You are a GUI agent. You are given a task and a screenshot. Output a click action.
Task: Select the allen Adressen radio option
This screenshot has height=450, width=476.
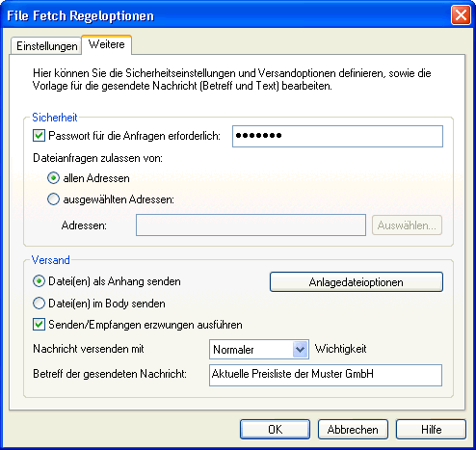point(53,178)
